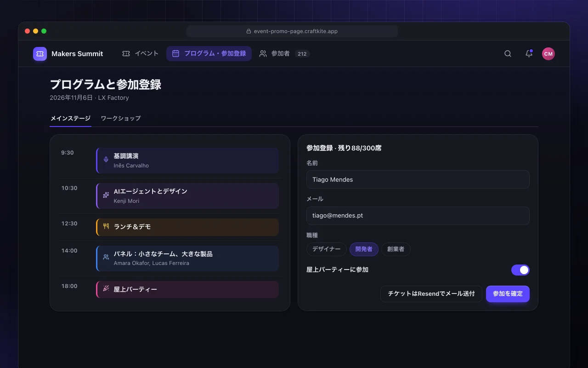
Task: Open the CM user avatar menu
Action: click(x=548, y=54)
